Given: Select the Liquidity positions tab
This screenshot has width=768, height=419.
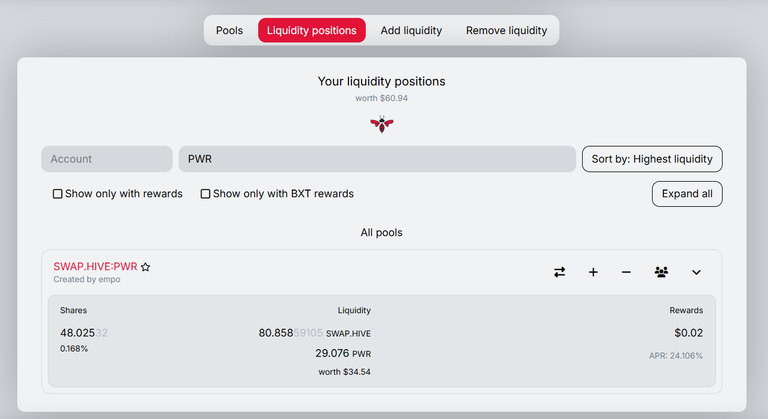Looking at the screenshot, I should (312, 30).
